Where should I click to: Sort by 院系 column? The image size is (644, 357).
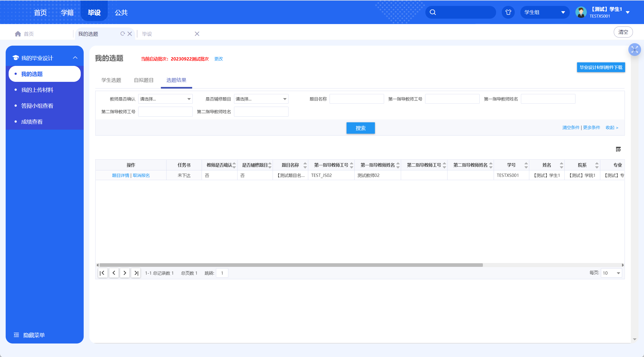click(597, 165)
